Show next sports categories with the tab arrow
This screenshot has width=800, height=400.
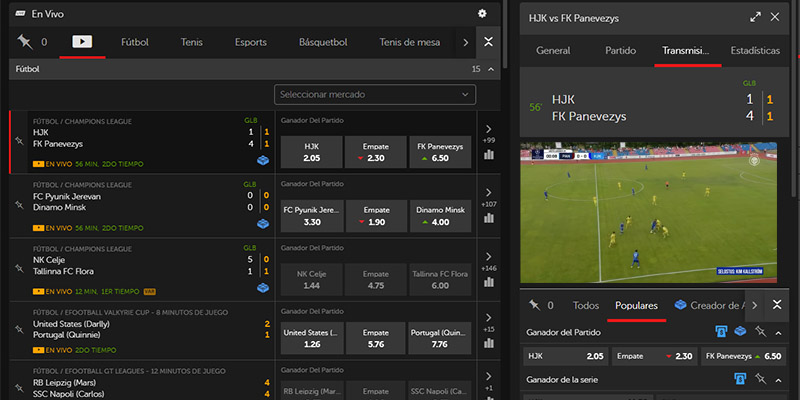tap(465, 42)
